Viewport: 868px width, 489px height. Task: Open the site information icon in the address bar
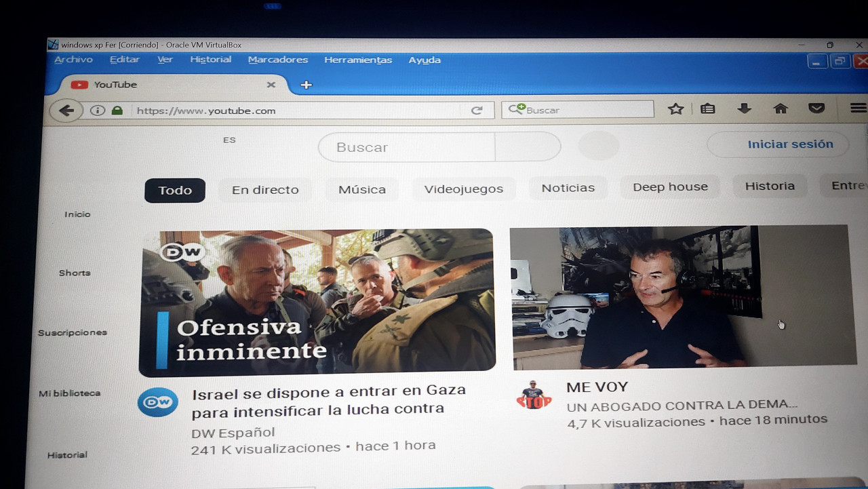pos(97,111)
